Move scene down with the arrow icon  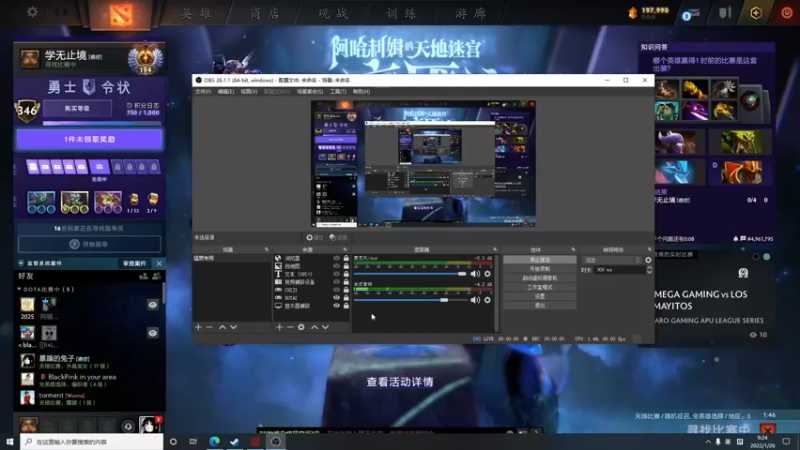click(x=233, y=327)
